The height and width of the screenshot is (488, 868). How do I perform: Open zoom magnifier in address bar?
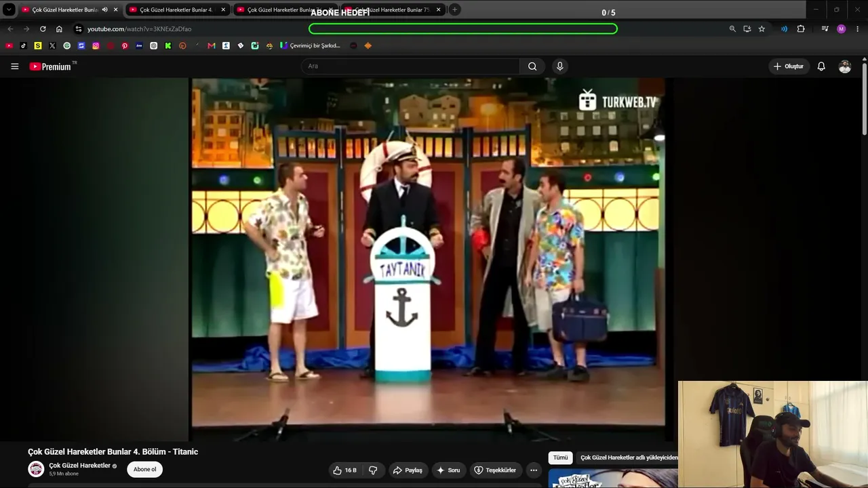pos(732,29)
